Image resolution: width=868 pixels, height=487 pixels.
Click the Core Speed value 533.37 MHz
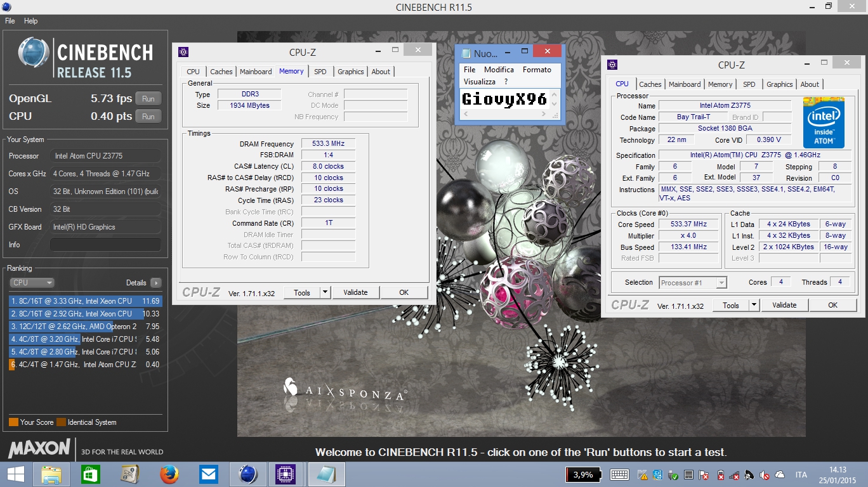(x=688, y=224)
